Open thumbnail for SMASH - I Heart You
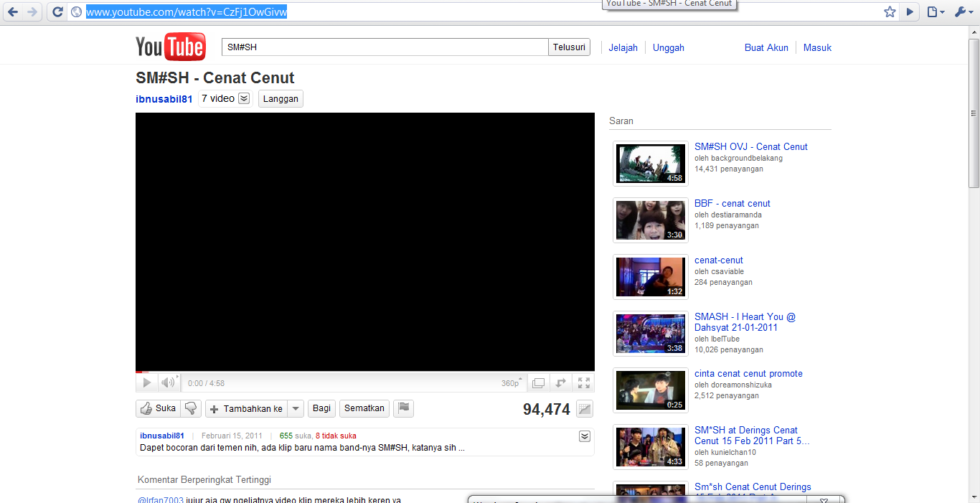This screenshot has width=980, height=503. coord(651,334)
